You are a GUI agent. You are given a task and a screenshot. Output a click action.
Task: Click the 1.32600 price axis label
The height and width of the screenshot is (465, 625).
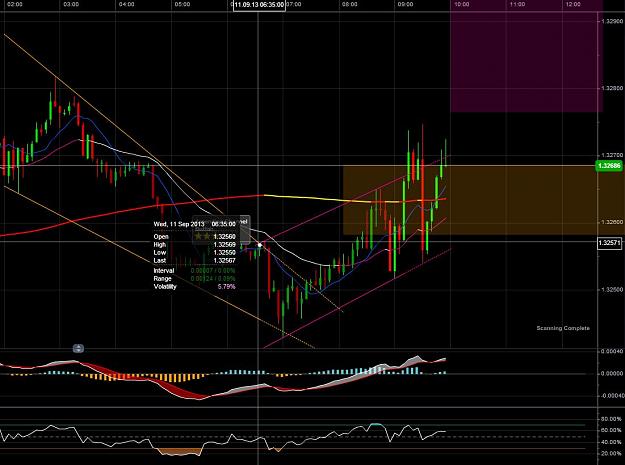[x=612, y=222]
